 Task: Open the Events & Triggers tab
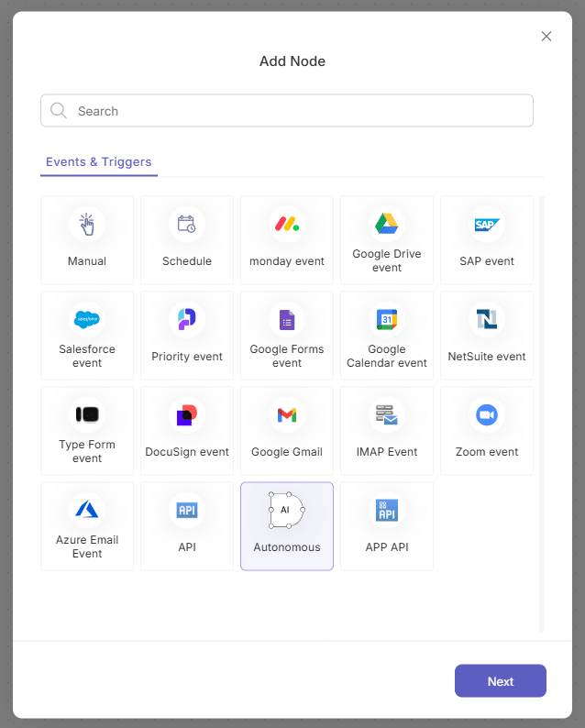pos(98,162)
